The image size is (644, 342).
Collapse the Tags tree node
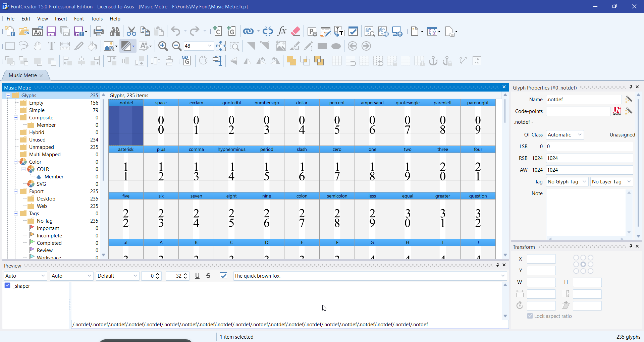(16, 214)
